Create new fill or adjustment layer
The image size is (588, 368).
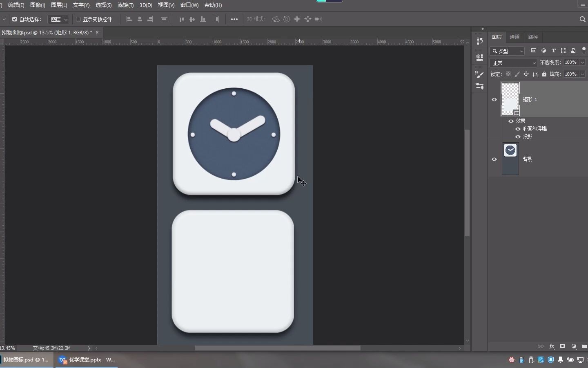574,346
